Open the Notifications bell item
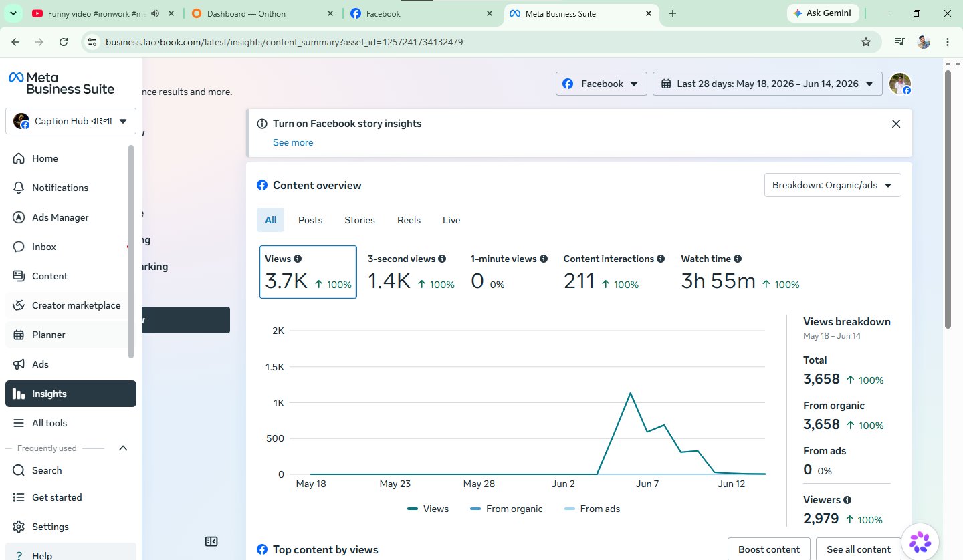 point(70,188)
